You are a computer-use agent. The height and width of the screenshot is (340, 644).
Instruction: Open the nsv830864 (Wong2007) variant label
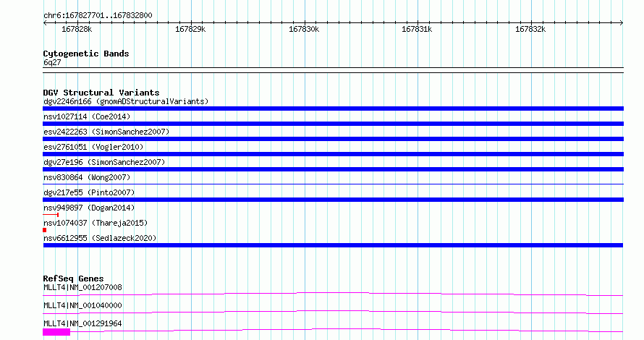pyautogui.click(x=87, y=177)
